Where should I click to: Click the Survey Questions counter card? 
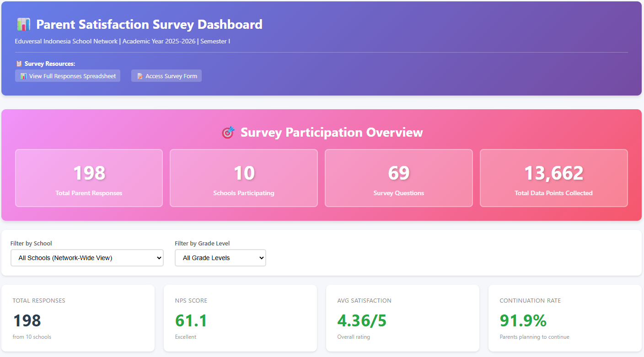pos(398,178)
